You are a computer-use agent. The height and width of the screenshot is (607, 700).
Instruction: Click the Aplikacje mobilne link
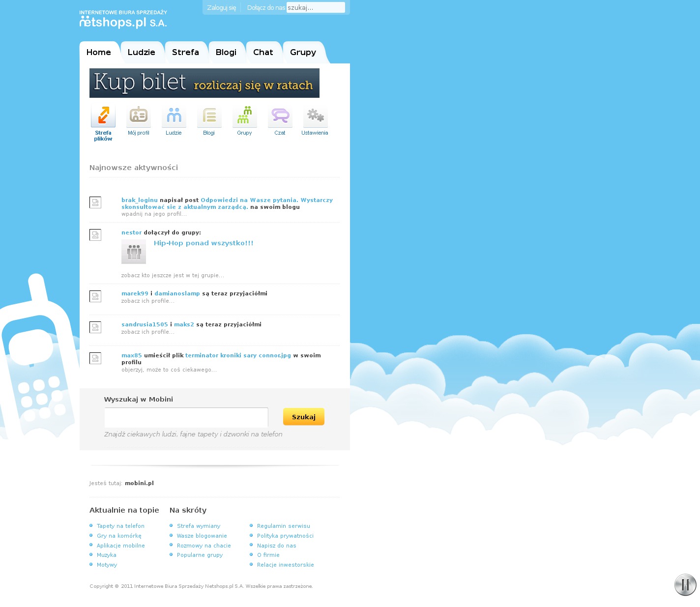tap(121, 546)
